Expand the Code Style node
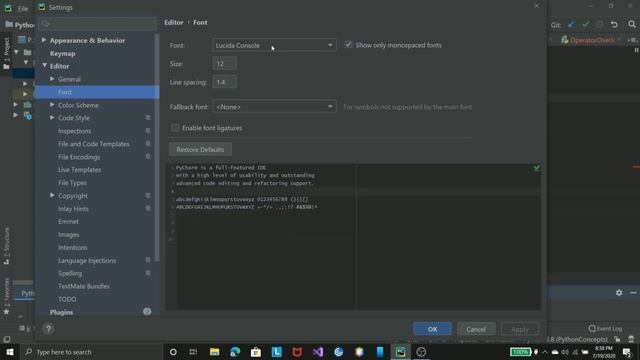This screenshot has width=640, height=360. tap(52, 118)
